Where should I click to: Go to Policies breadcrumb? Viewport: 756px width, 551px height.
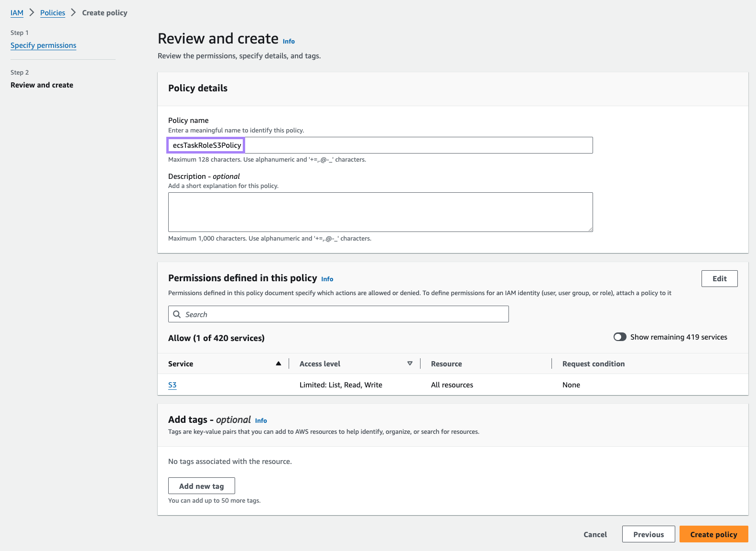53,13
